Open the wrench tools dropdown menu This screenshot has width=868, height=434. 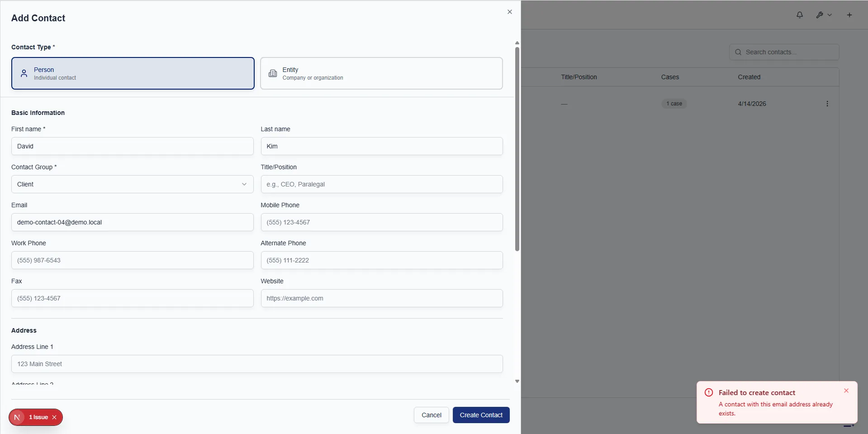tap(824, 15)
